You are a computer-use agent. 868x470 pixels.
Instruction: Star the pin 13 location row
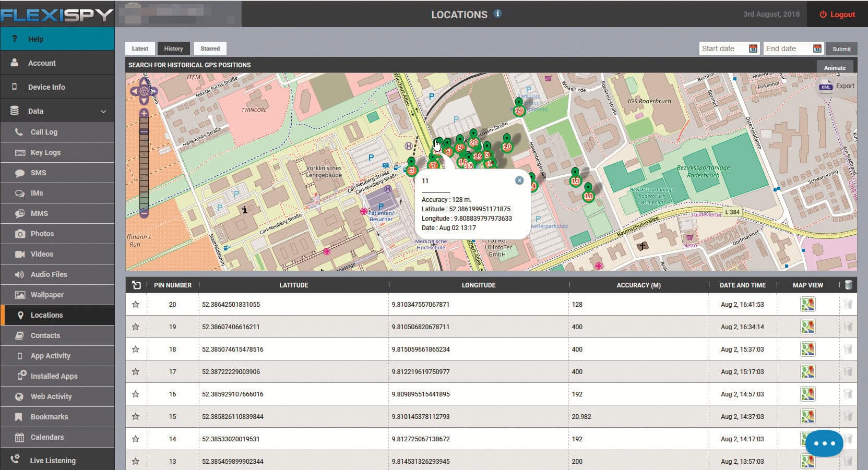click(x=136, y=461)
